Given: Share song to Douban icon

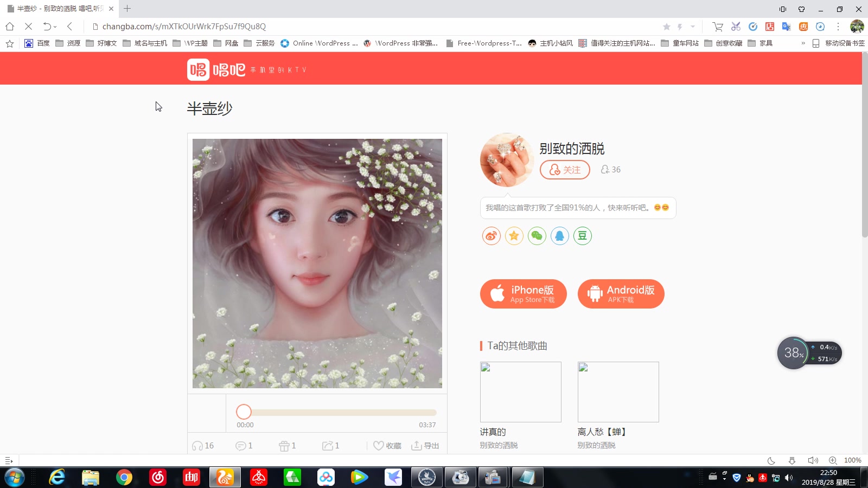Looking at the screenshot, I should coord(583,236).
